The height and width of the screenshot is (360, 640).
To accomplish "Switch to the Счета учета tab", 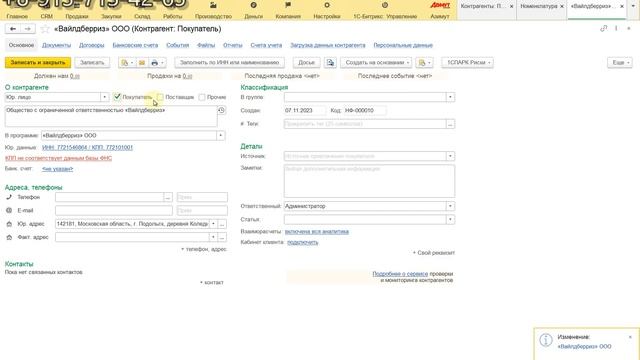I will click(266, 45).
